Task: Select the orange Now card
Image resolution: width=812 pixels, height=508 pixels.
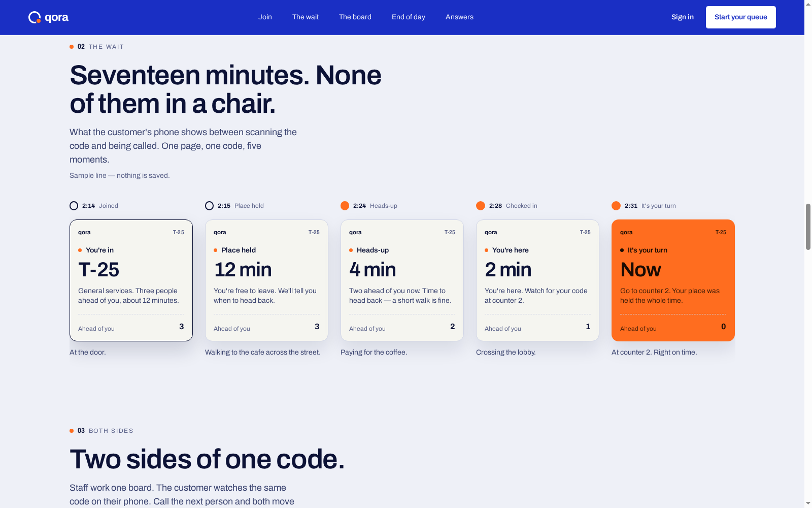Action: (673, 280)
